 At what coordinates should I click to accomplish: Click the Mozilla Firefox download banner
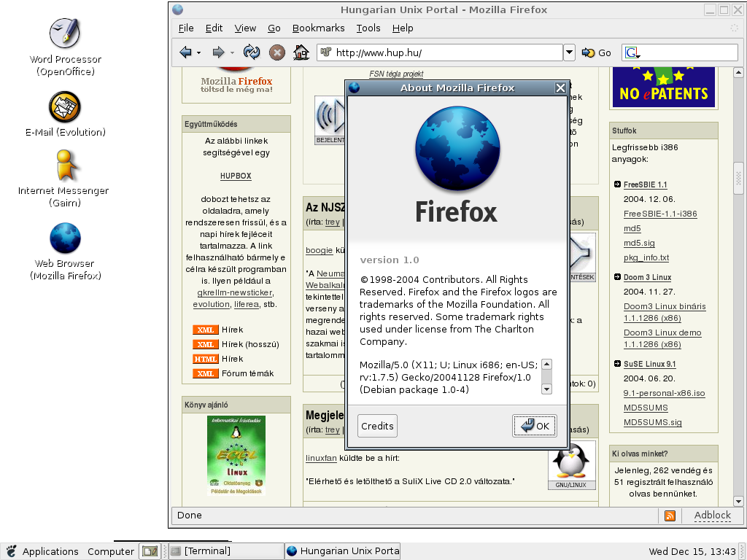click(x=236, y=81)
